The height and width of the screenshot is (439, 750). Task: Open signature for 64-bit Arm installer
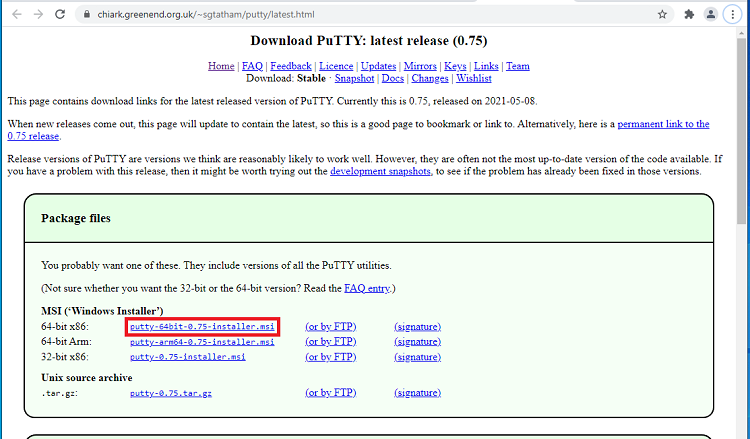pos(418,342)
